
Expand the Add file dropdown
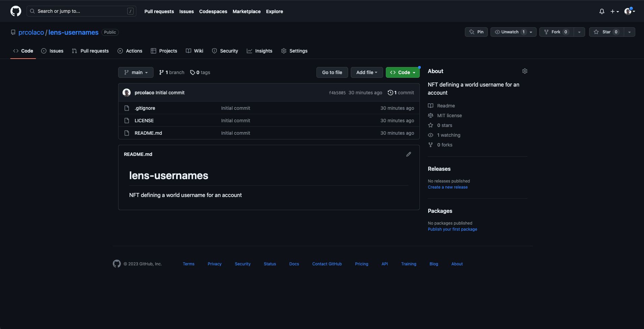tap(367, 72)
